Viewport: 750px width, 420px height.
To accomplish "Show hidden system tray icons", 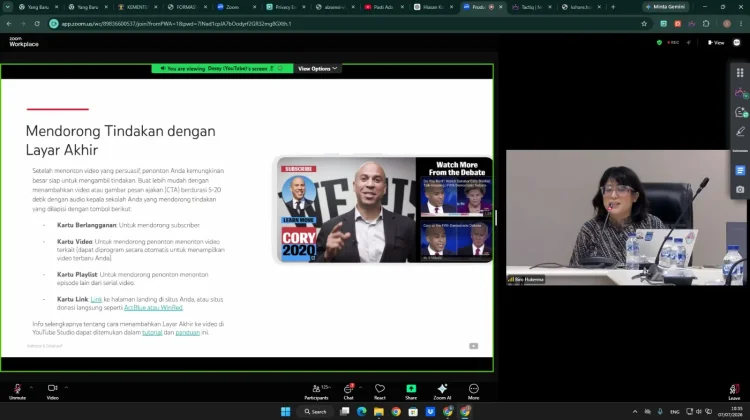I will tap(635, 411).
